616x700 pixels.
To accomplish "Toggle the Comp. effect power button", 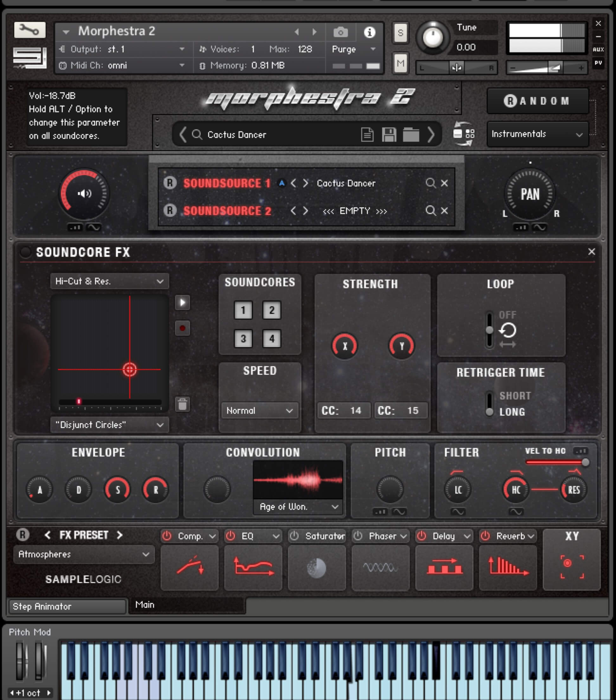I will (x=167, y=535).
